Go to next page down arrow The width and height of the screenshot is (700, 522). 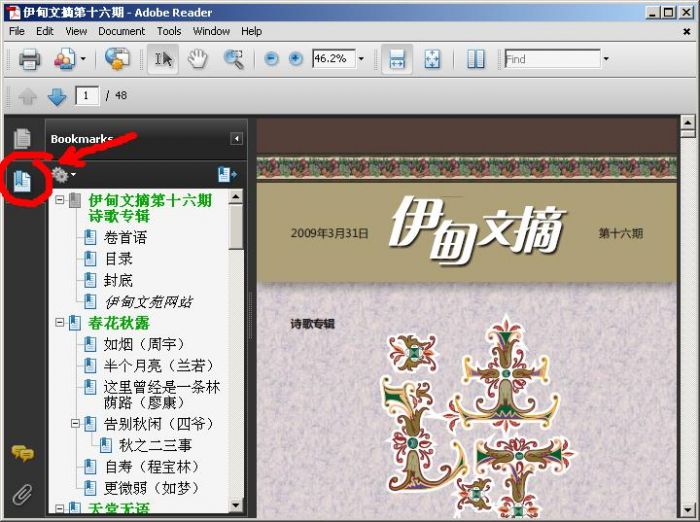click(x=57, y=96)
